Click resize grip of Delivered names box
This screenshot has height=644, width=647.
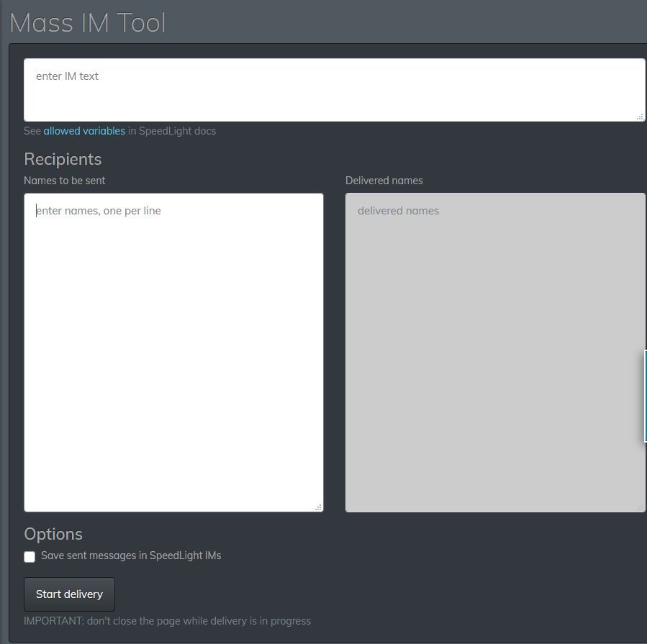click(640, 507)
